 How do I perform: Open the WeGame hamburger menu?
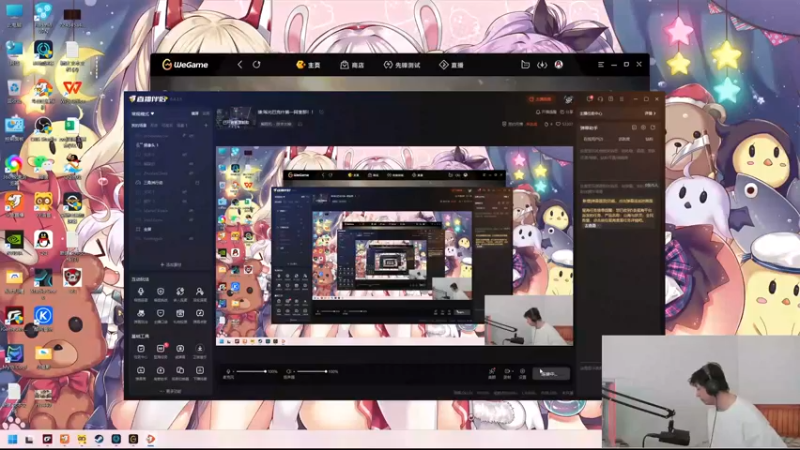tap(601, 65)
